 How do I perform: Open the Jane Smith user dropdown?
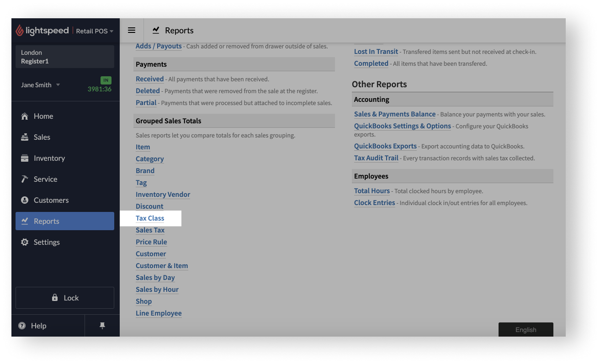[40, 85]
